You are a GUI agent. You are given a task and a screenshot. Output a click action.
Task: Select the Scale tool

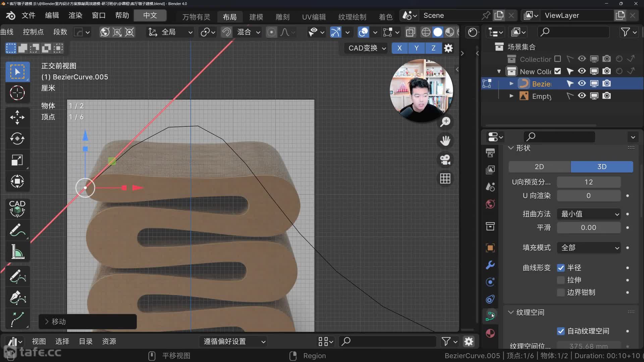coord(17,160)
